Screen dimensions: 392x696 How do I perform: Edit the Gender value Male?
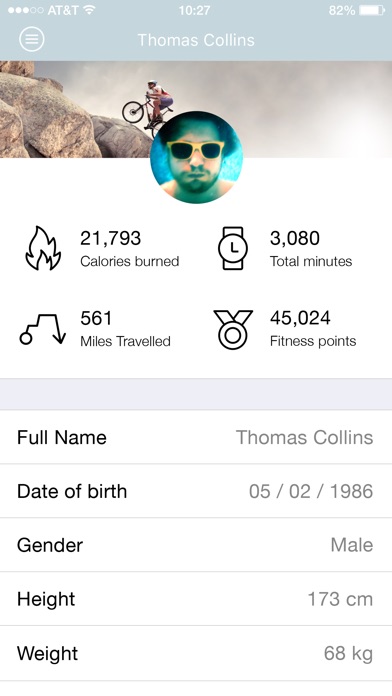352,545
